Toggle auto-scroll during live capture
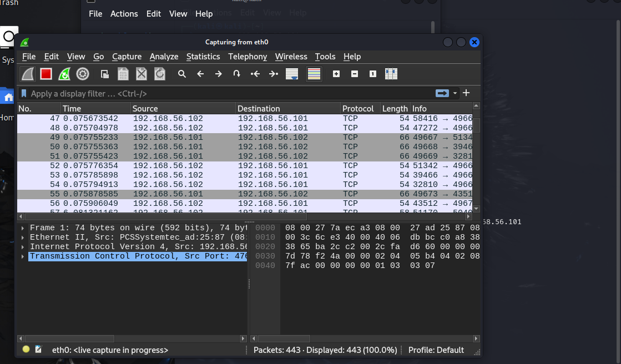The image size is (621, 364). pyautogui.click(x=292, y=74)
